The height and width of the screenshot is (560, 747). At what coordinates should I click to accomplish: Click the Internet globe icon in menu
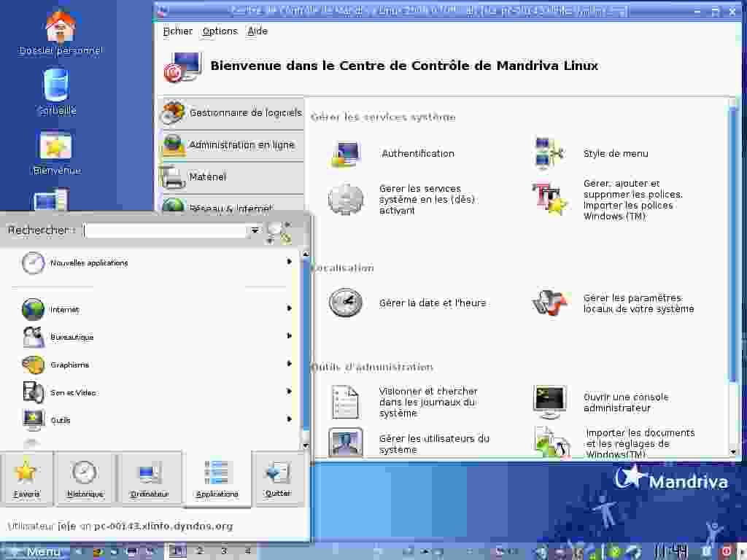[34, 309]
